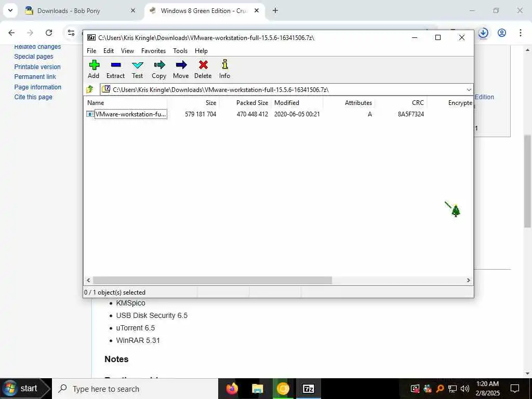
Task: Click the 8A5F7324 CRC value
Action: click(411, 114)
